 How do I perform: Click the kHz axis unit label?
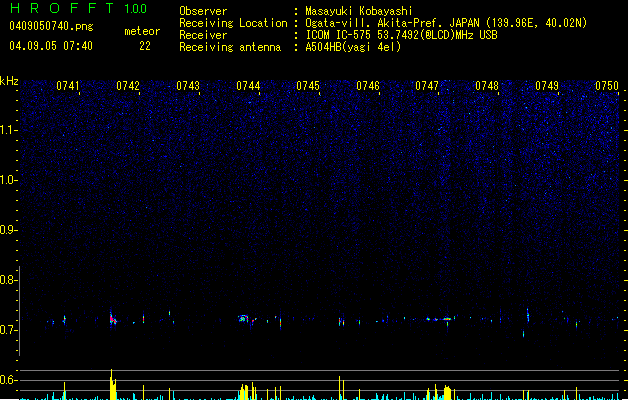click(x=9, y=81)
